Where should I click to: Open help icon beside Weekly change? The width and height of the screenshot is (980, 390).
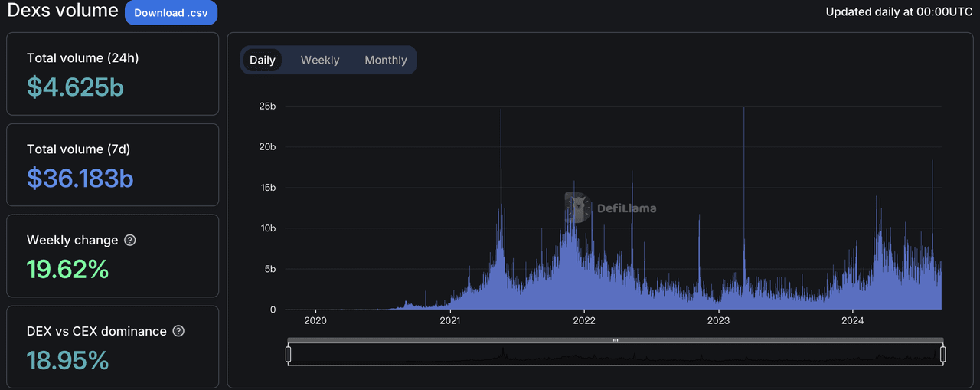pos(130,240)
